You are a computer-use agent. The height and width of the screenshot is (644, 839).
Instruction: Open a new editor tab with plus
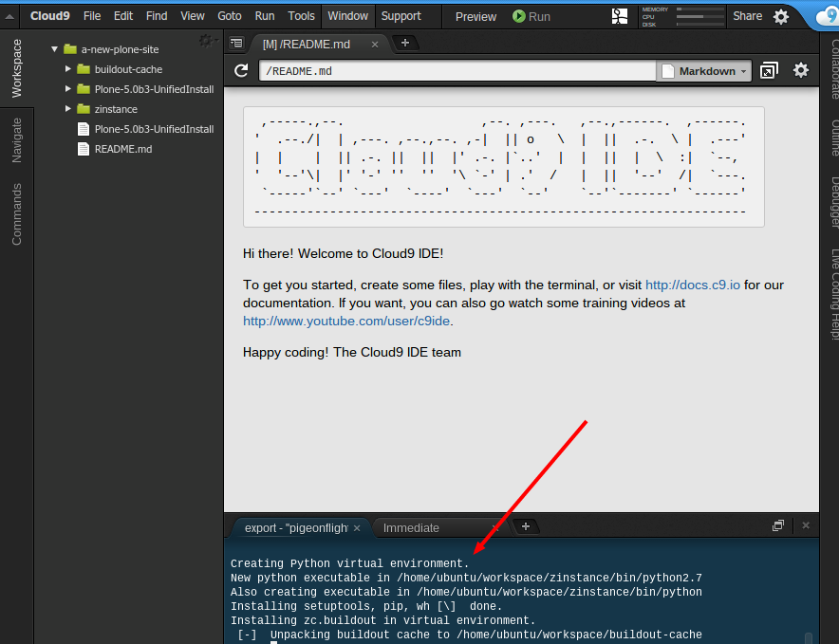coord(405,43)
